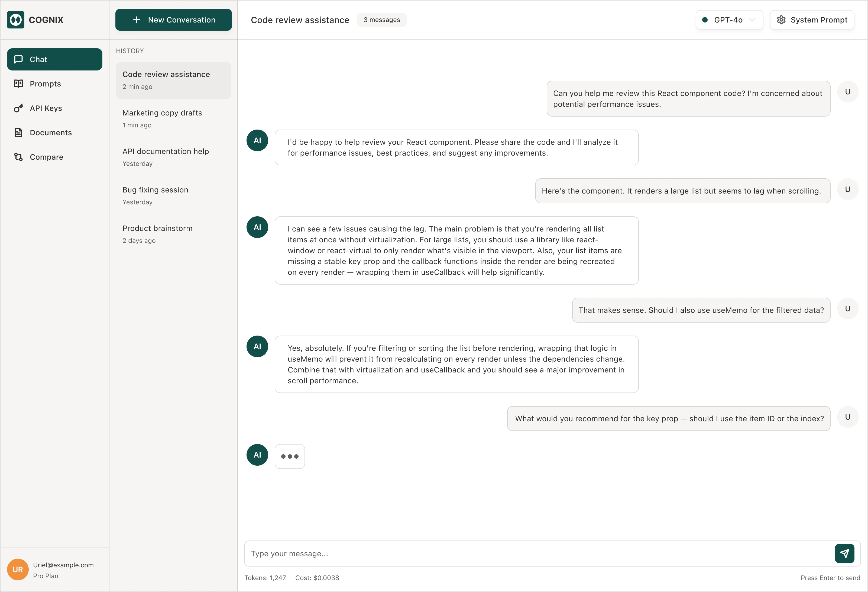The image size is (868, 592).
Task: Click the send message paper plane icon
Action: coord(844,553)
